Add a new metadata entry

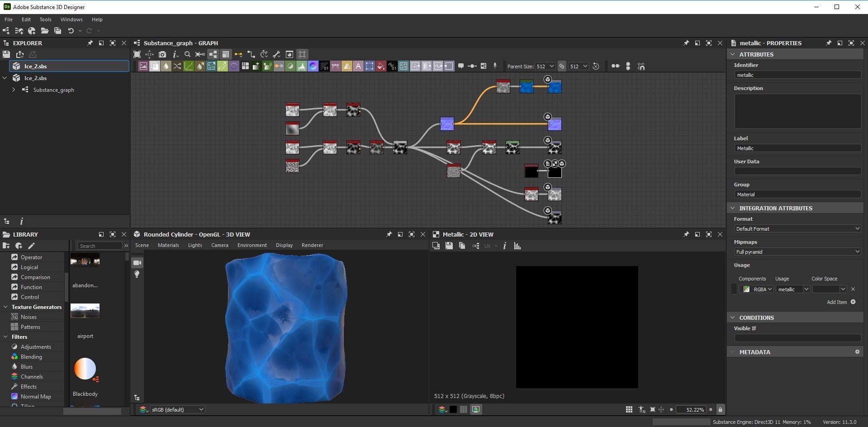click(857, 352)
